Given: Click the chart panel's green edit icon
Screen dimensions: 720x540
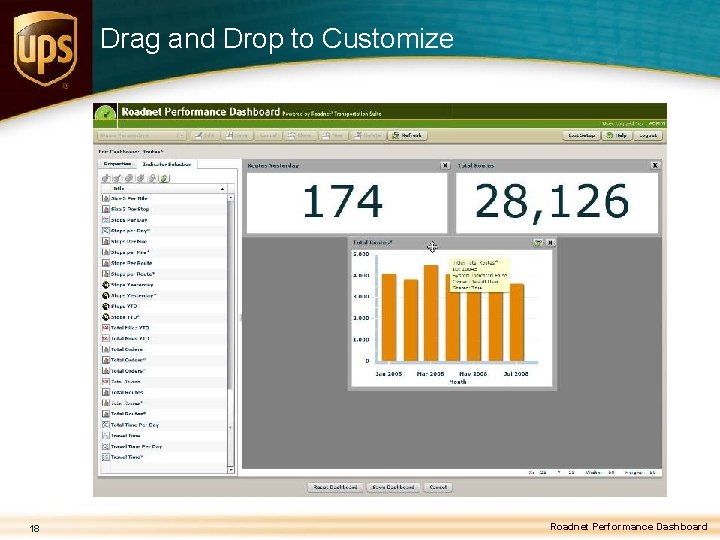Looking at the screenshot, I should click(538, 242).
